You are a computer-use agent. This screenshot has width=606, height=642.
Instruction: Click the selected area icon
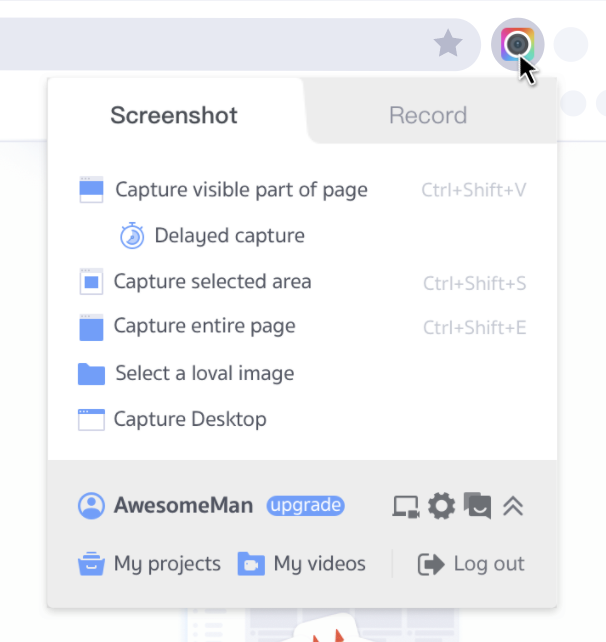point(91,282)
